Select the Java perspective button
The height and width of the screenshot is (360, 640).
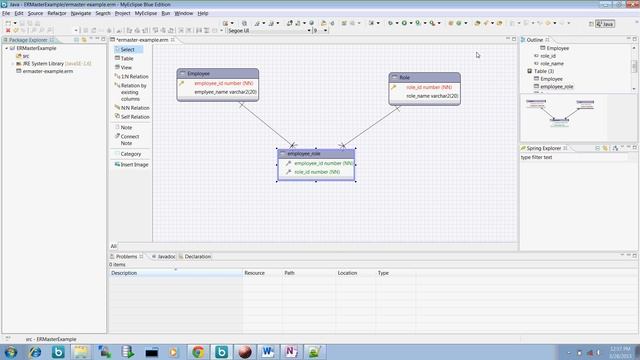click(x=605, y=24)
